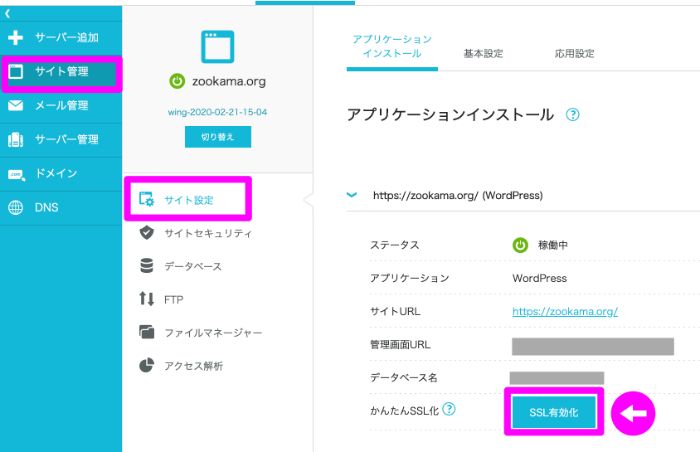Click the 稼働中 status text
700x452 pixels.
click(x=553, y=245)
